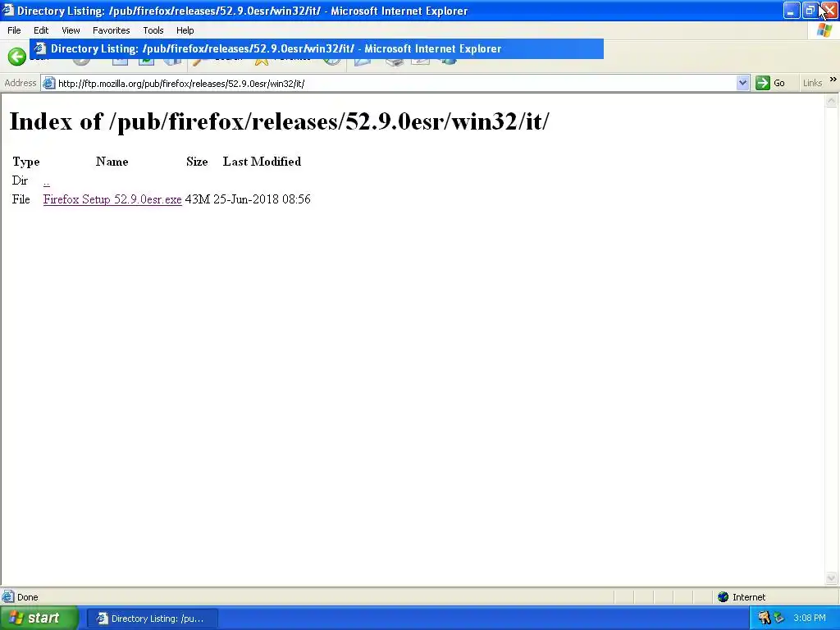This screenshot has width=840, height=630.
Task: Click the 'Address' label
Action: [21, 83]
